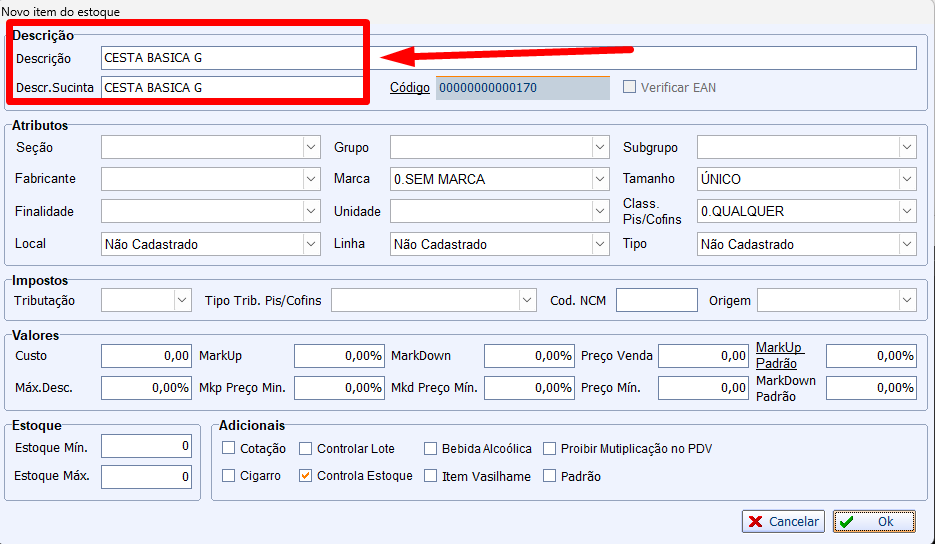Enable the Verificar EAN checkbox
Viewport: 935px width, 544px height.
point(629,88)
